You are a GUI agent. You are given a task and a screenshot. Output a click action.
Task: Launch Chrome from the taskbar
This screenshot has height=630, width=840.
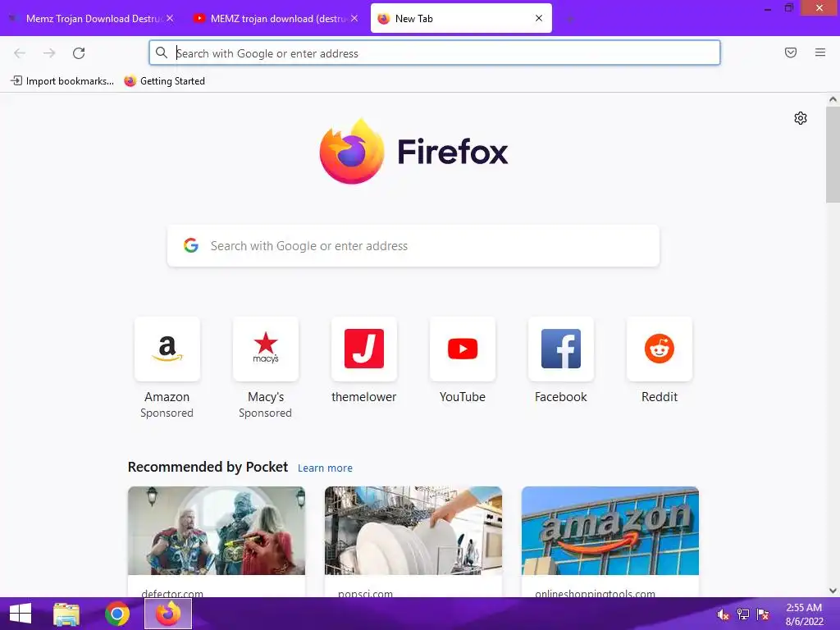click(117, 614)
